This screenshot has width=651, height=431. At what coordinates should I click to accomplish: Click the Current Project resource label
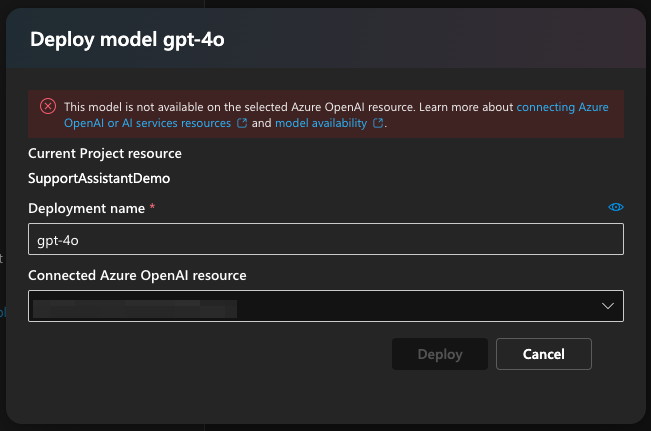[105, 153]
